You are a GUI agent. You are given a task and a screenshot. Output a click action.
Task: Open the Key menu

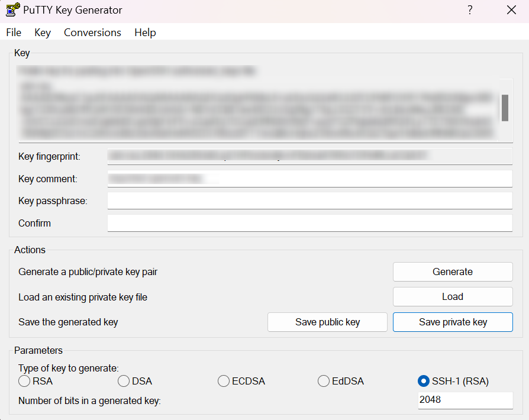43,33
